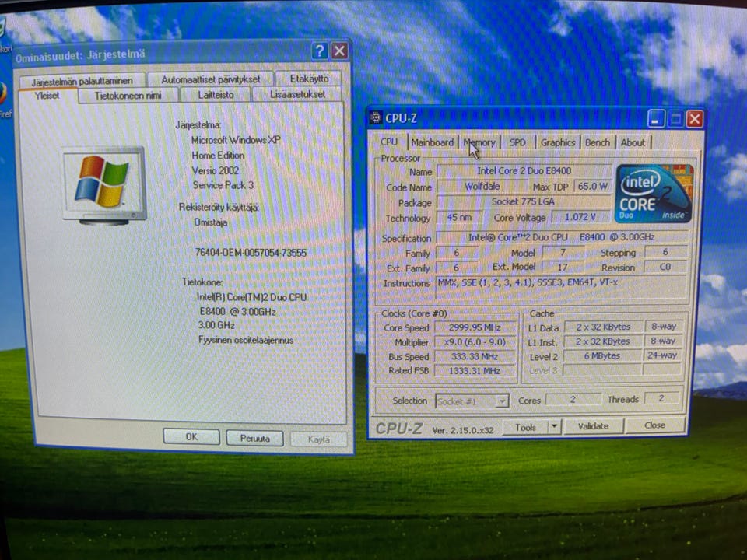Click the Instructions field listing MMX, SSE
The image size is (747, 560).
[561, 288]
